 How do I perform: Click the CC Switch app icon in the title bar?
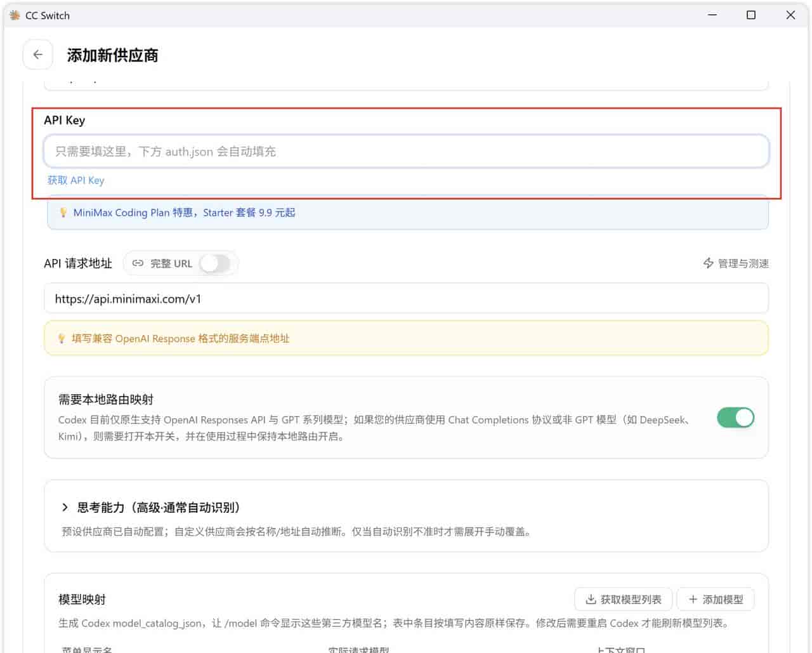[x=15, y=15]
